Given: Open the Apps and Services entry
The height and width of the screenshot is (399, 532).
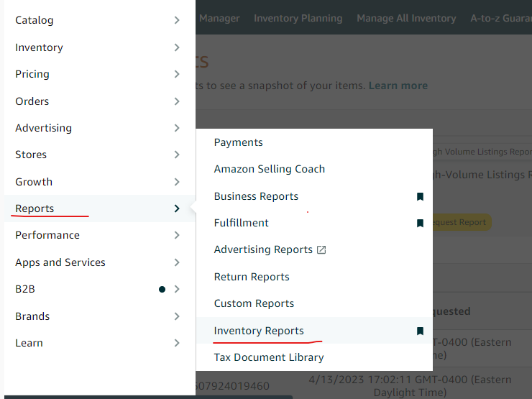Looking at the screenshot, I should pos(60,262).
